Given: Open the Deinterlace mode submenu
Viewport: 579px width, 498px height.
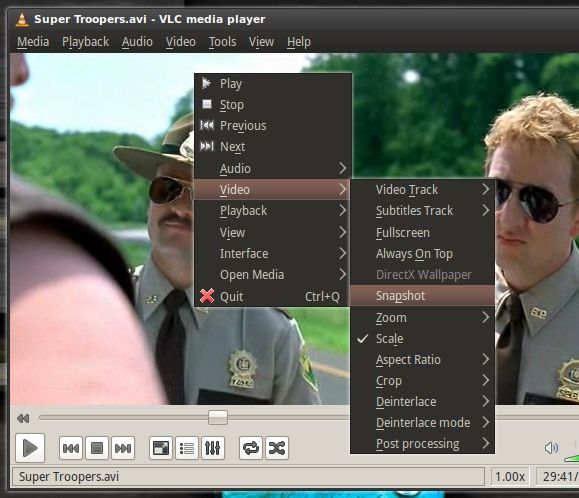Looking at the screenshot, I should [x=422, y=423].
